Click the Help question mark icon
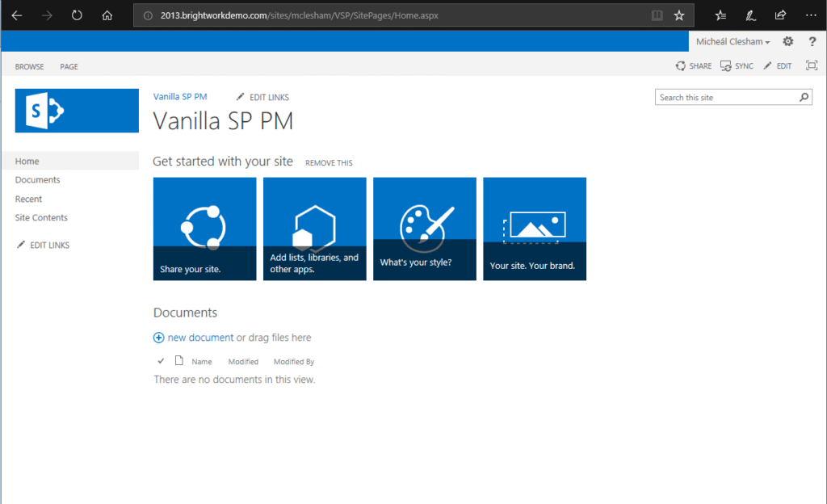The height and width of the screenshot is (504, 827). (812, 42)
